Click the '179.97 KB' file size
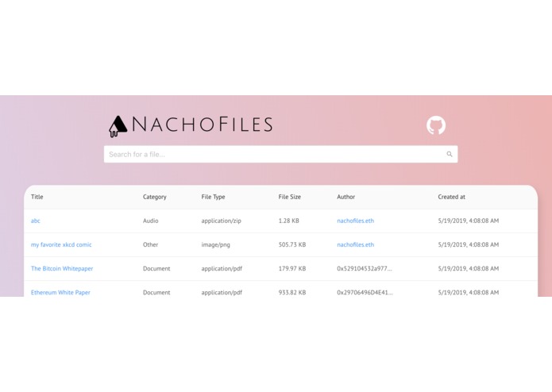The image size is (552, 392). pyautogui.click(x=292, y=268)
